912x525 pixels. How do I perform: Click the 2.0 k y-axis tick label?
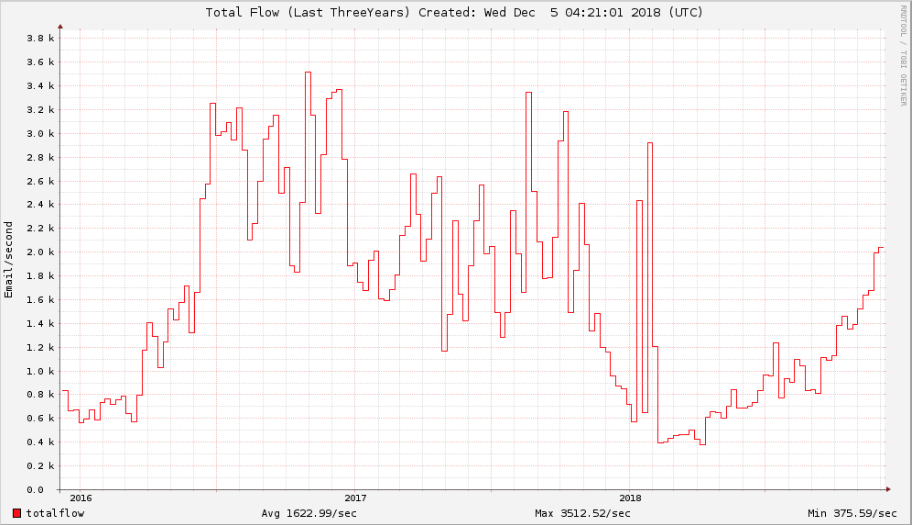(x=40, y=252)
